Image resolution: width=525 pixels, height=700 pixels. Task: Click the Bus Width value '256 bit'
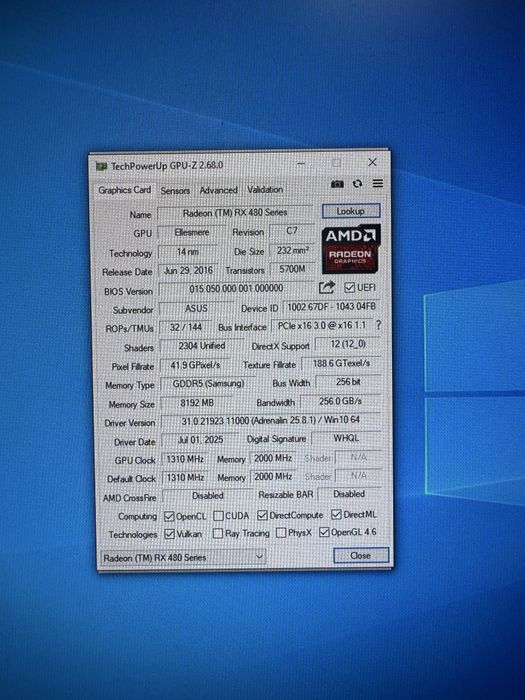[x=348, y=382]
